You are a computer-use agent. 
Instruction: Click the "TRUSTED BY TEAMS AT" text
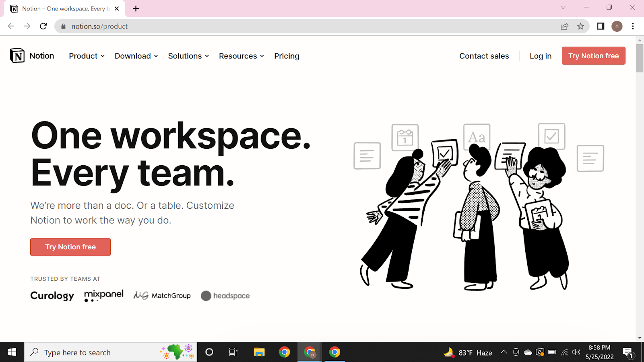pyautogui.click(x=65, y=279)
